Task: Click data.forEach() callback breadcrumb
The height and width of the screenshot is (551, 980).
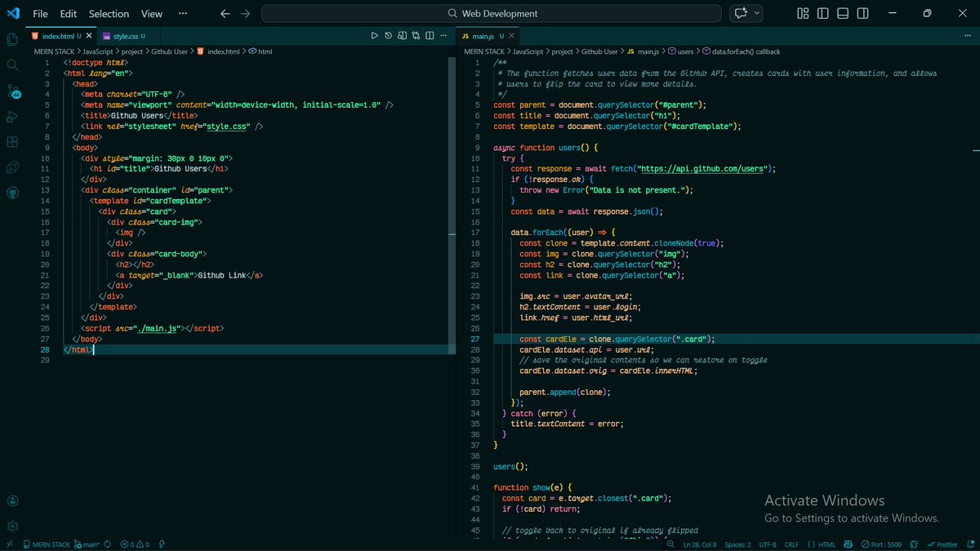Action: [741, 51]
